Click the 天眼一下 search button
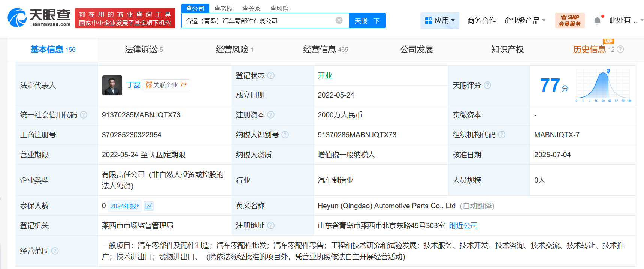Viewport: 644px width, 269px height. click(x=367, y=21)
